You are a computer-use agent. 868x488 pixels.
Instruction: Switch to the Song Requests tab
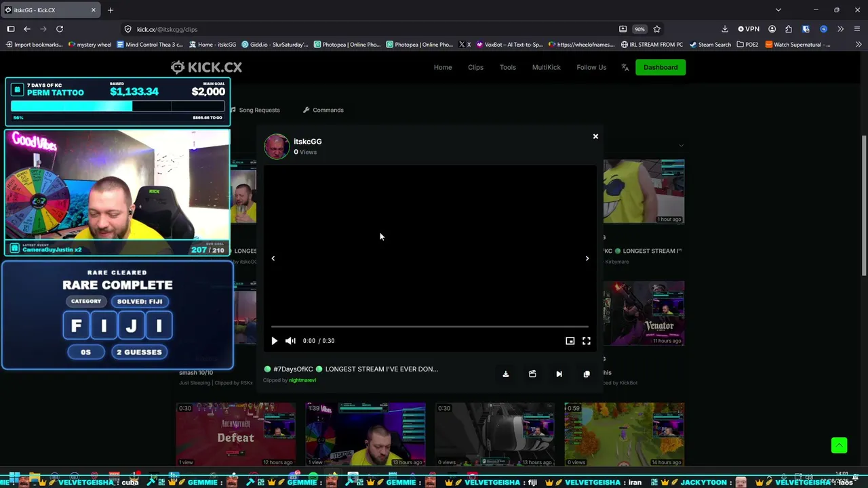[x=255, y=110]
